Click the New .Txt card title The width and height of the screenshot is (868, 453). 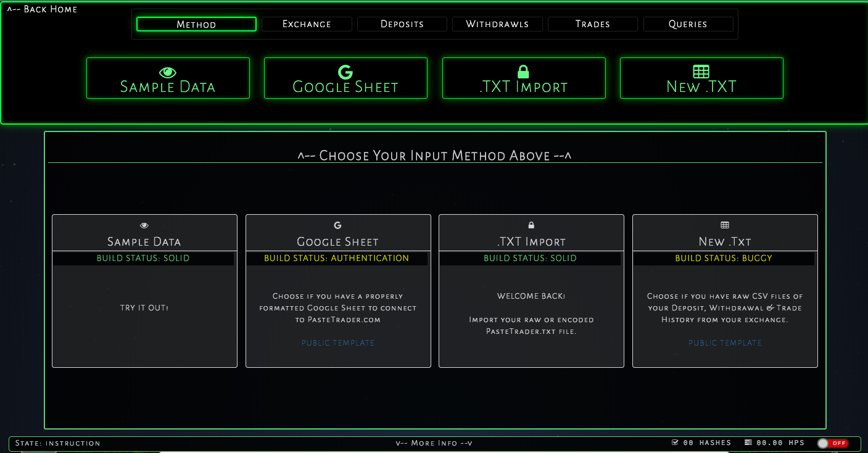tap(725, 242)
